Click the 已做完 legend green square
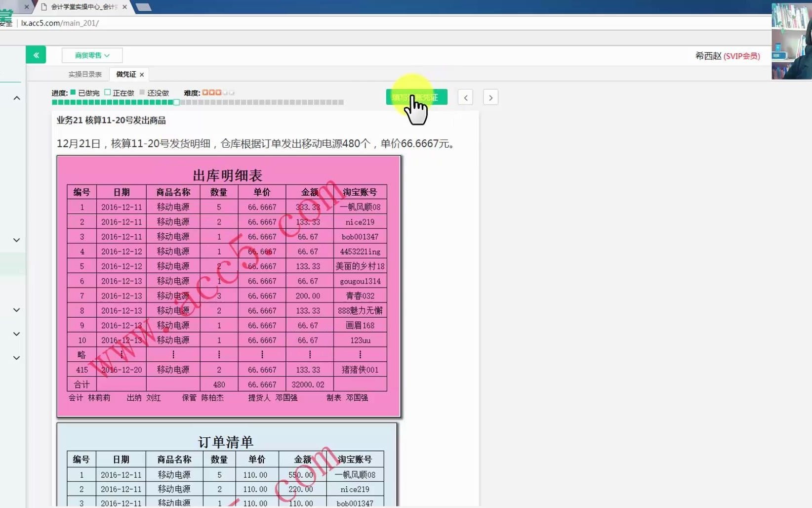 click(73, 92)
